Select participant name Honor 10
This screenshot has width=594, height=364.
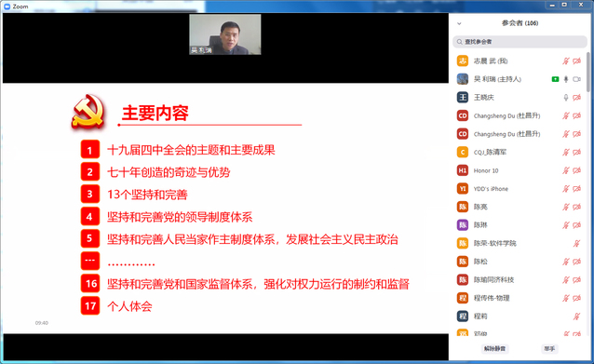[x=486, y=170]
